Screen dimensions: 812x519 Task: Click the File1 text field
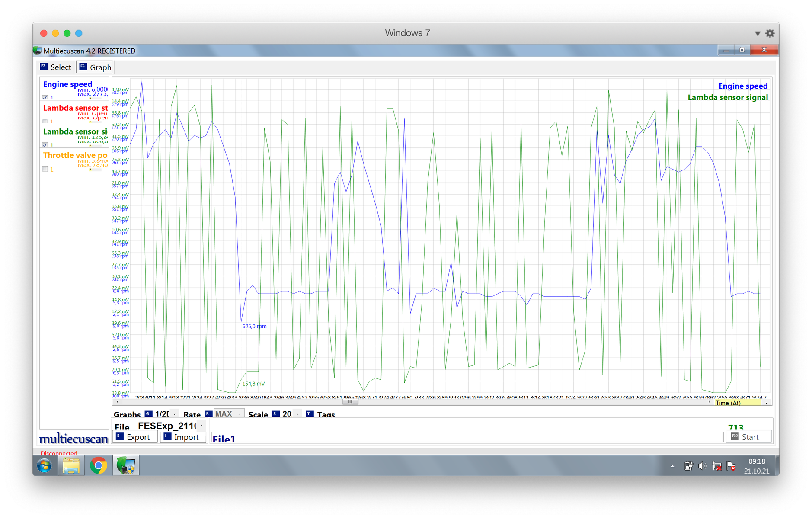pos(467,438)
